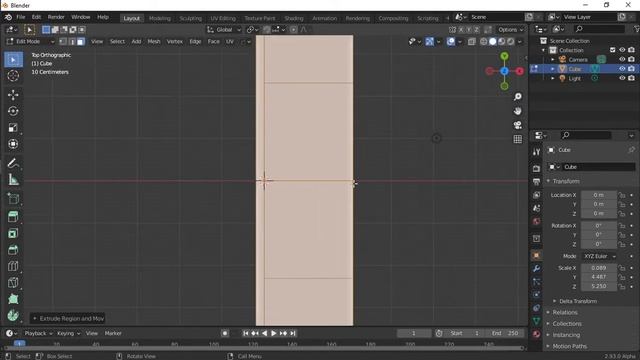Viewport: 640px width, 360px height.
Task: Select the Inset Faces tool
Action: 13,233
